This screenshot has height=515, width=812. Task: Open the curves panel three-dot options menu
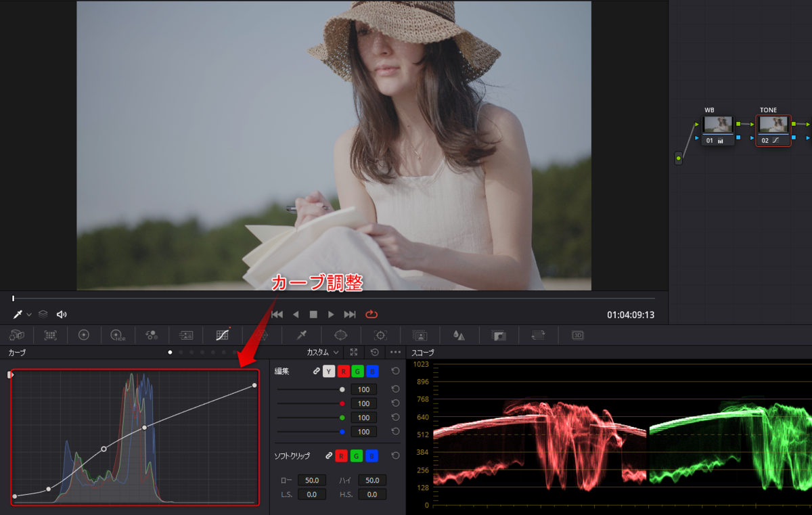(395, 353)
